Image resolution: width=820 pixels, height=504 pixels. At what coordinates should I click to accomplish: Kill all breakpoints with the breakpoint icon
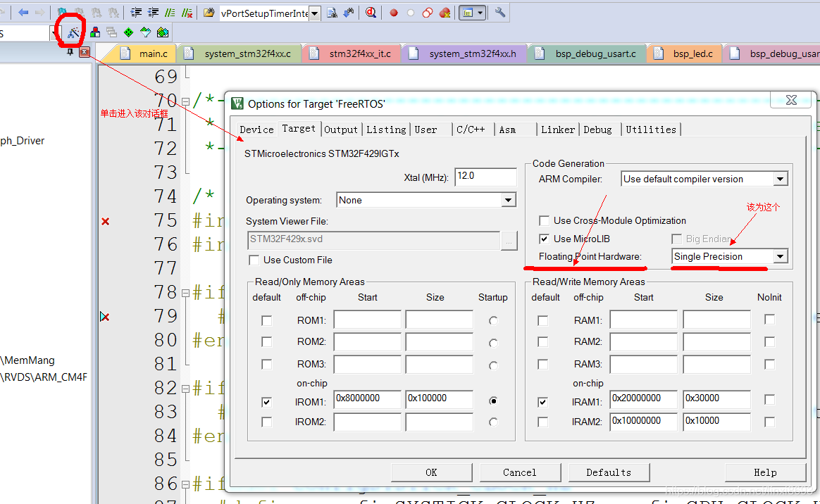coord(444,12)
